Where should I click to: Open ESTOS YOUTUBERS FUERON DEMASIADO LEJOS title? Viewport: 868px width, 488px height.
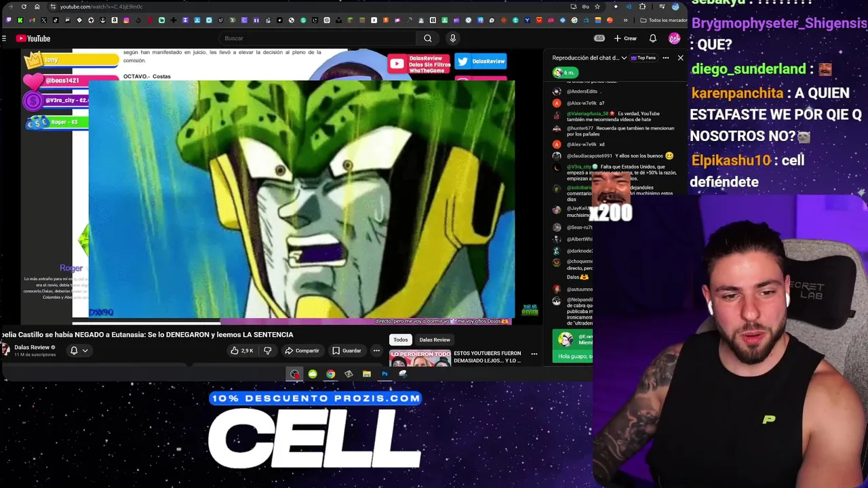tap(487, 357)
